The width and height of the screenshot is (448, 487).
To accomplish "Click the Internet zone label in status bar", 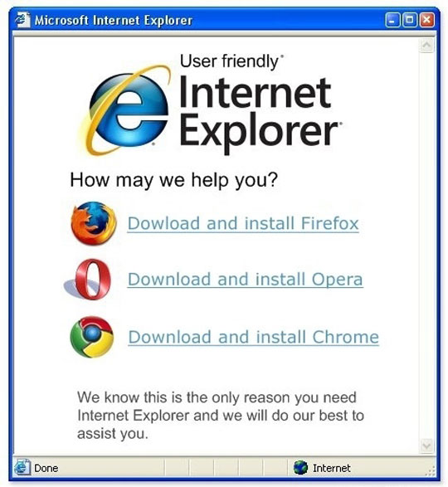I will point(332,468).
